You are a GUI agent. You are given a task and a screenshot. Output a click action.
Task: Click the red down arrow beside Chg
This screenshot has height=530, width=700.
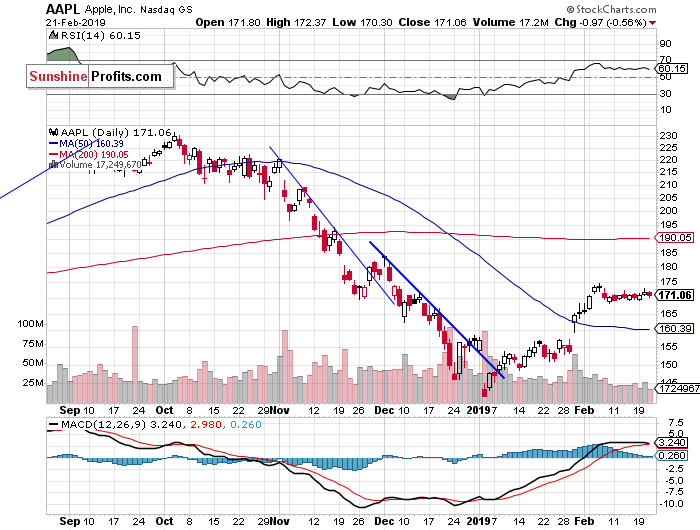pyautogui.click(x=652, y=23)
